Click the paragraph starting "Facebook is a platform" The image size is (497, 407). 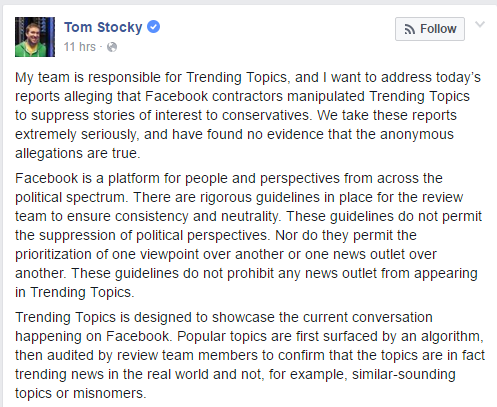(249, 235)
